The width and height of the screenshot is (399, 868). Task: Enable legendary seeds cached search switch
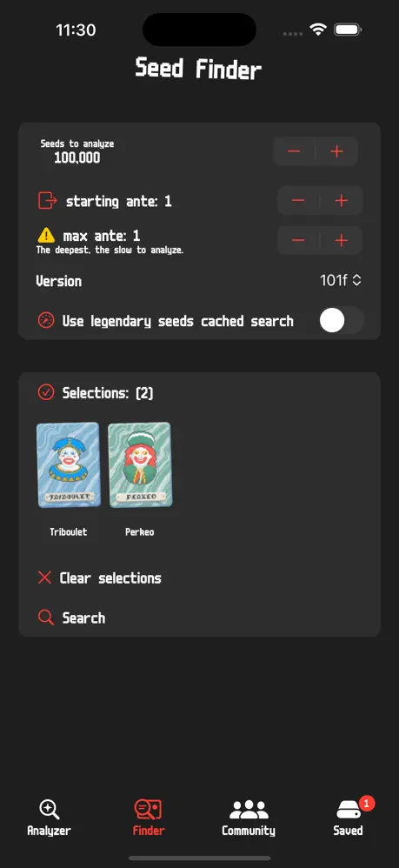[341, 321]
